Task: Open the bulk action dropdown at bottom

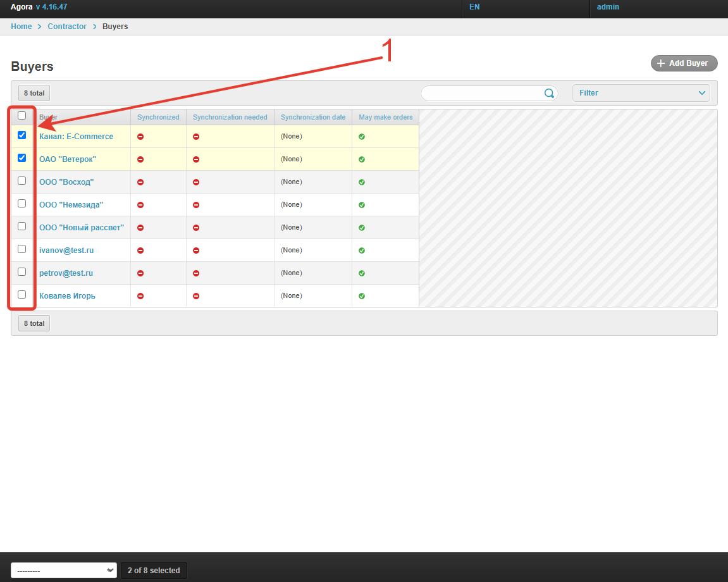Action: [64, 570]
